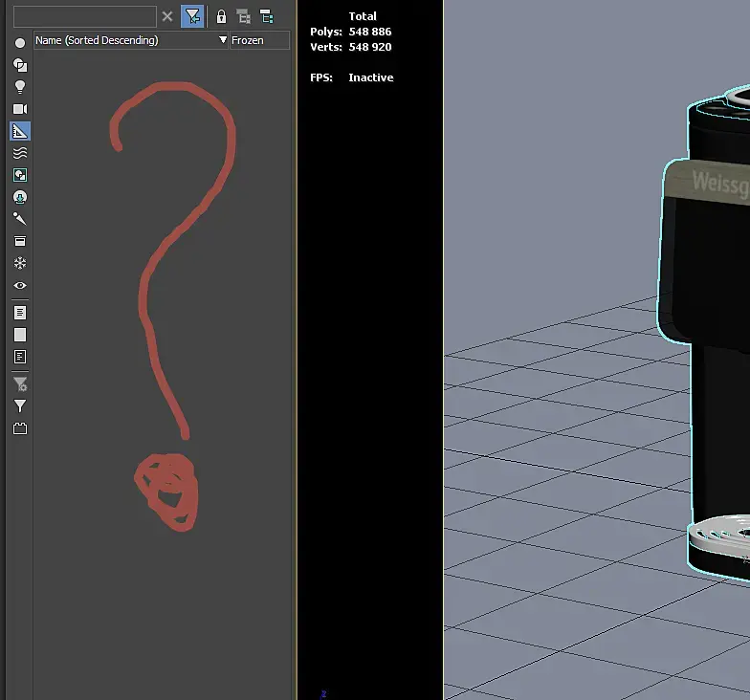
Task: Open the Name column dropdown arrow
Action: tap(222, 40)
